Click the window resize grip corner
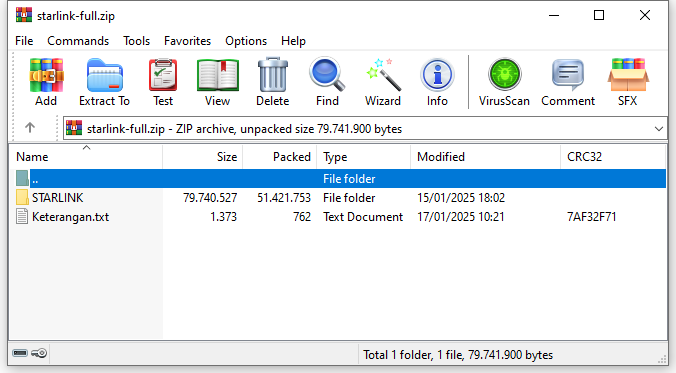 click(x=662, y=359)
